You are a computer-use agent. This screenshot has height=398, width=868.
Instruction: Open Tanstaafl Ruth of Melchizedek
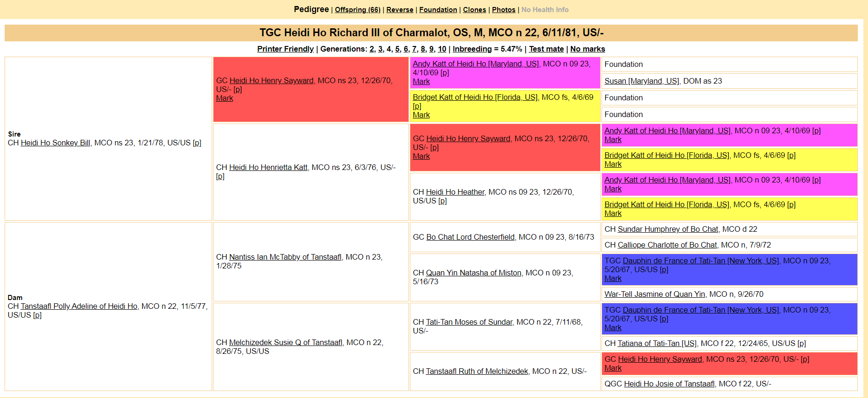point(477,371)
